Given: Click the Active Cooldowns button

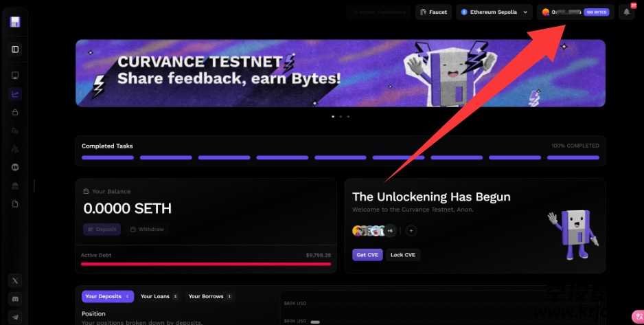Looking at the screenshot, I should pyautogui.click(x=379, y=12).
